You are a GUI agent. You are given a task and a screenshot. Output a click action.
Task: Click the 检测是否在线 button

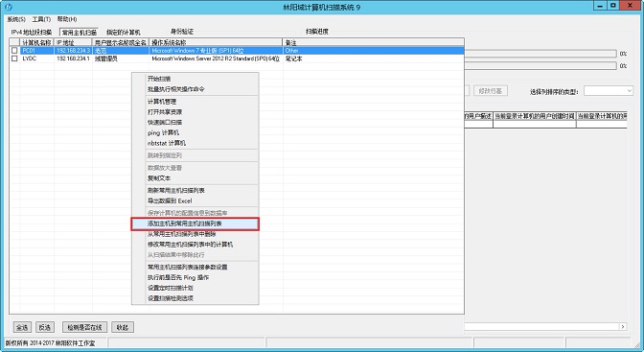pyautogui.click(x=84, y=327)
